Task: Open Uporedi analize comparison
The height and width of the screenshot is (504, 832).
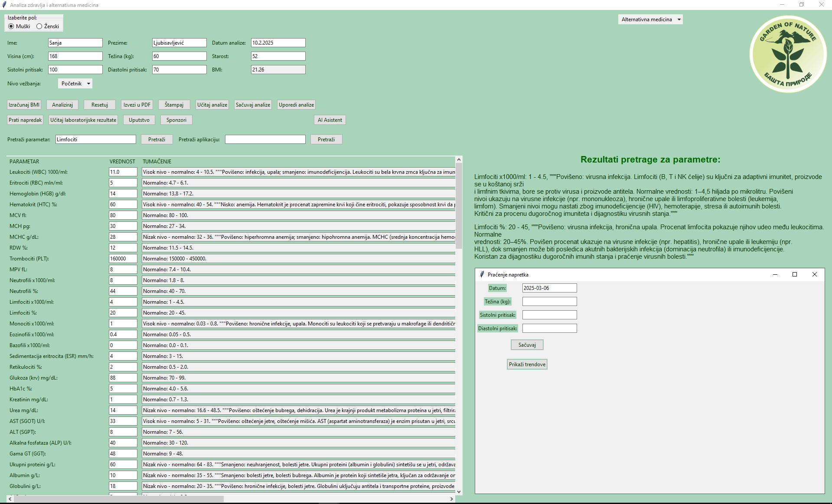Action: coord(296,105)
